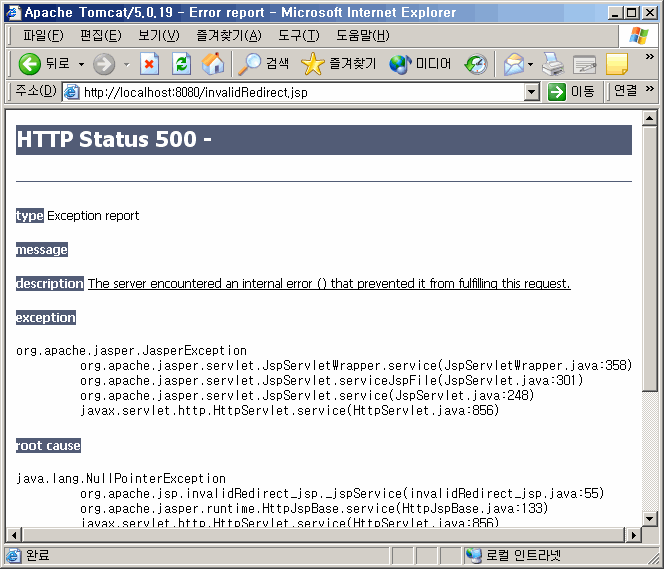
Task: Expand the toolbar overflow chevron
Action: 650,56
